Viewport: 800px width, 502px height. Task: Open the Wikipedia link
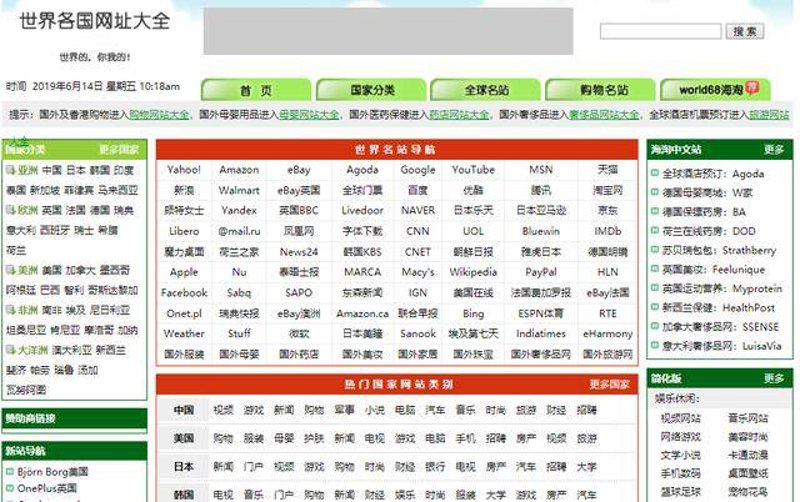click(473, 272)
